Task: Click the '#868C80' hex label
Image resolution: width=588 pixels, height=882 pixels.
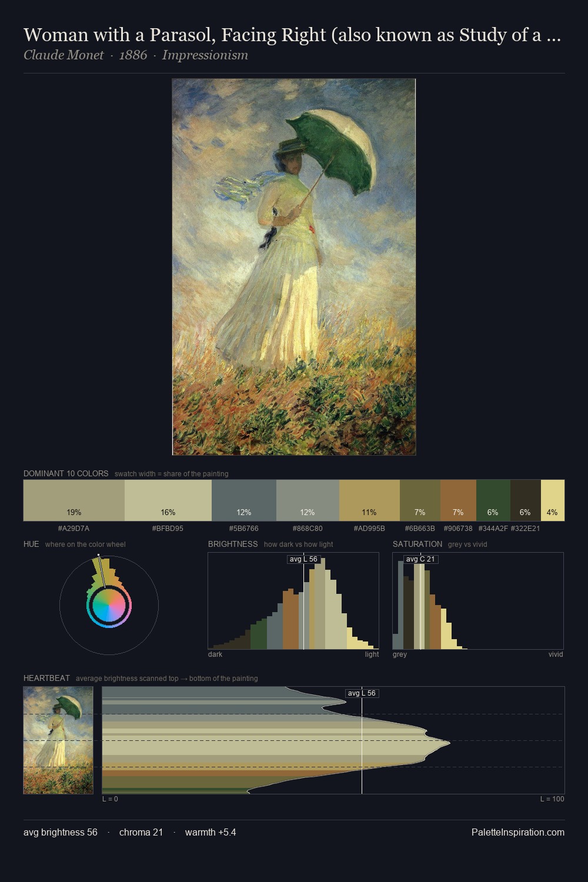Action: coord(308,528)
